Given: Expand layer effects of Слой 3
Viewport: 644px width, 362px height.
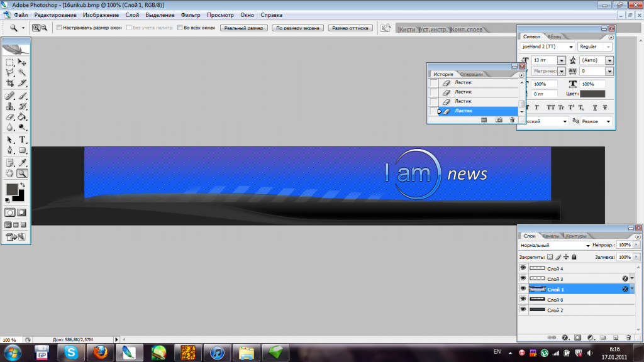Looking at the screenshot, I should pyautogui.click(x=632, y=278).
